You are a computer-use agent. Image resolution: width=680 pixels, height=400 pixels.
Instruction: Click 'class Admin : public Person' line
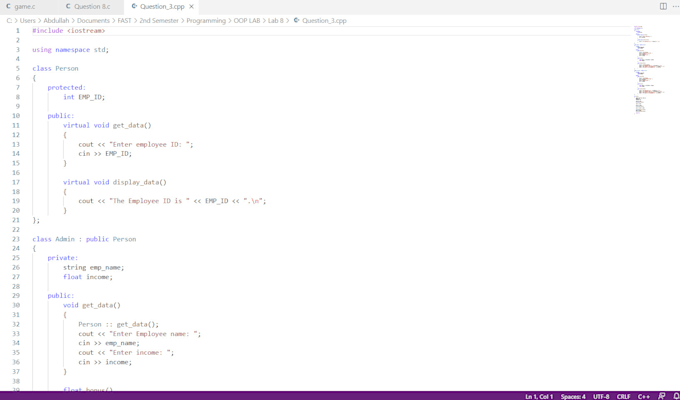[84, 239]
